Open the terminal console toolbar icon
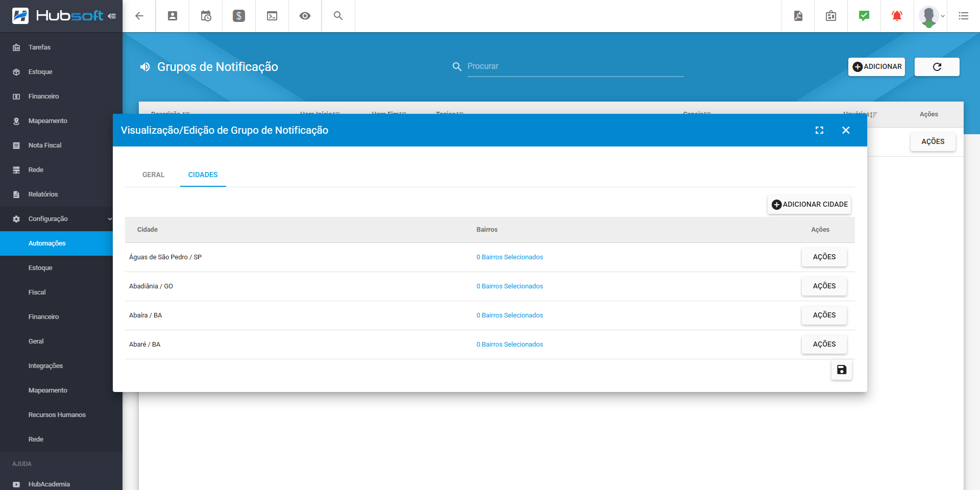 [272, 16]
